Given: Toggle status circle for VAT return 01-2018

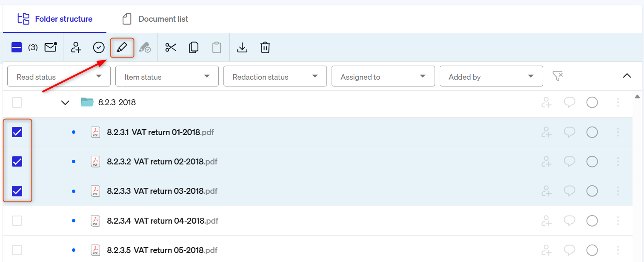Looking at the screenshot, I should pos(592,132).
